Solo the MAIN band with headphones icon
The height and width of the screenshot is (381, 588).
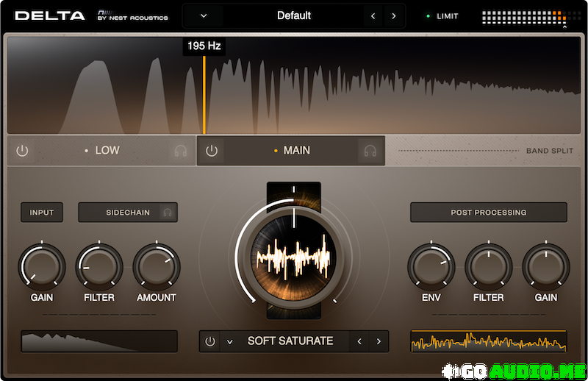(x=370, y=151)
